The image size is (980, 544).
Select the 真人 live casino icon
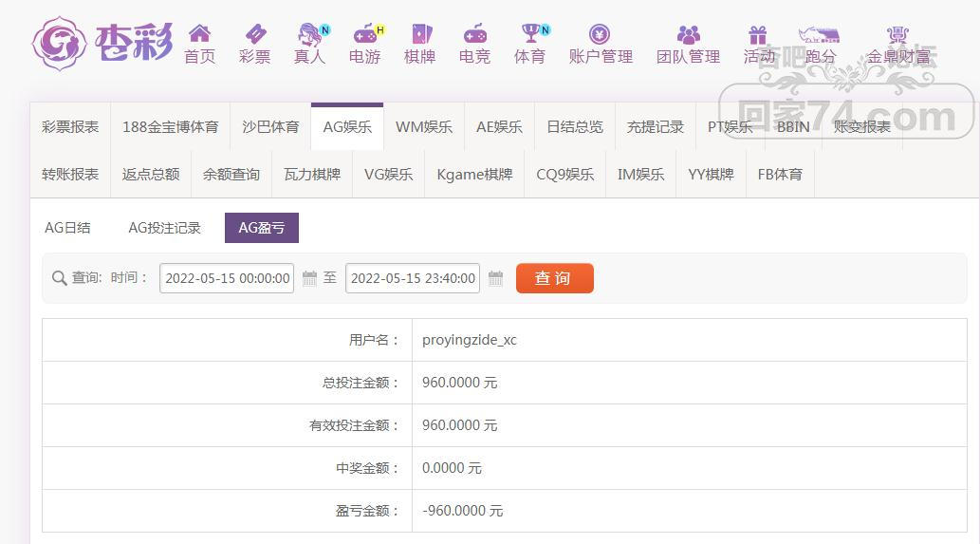(309, 35)
